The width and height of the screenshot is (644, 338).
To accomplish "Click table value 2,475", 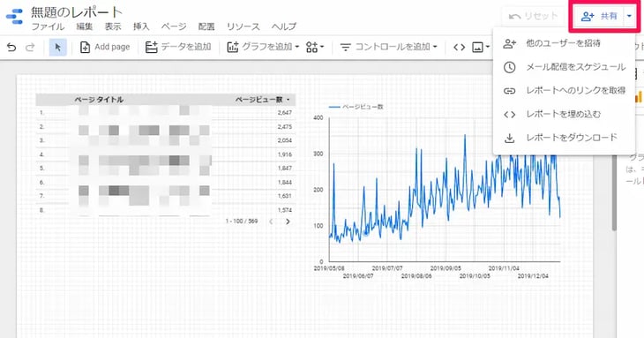I will (x=285, y=127).
